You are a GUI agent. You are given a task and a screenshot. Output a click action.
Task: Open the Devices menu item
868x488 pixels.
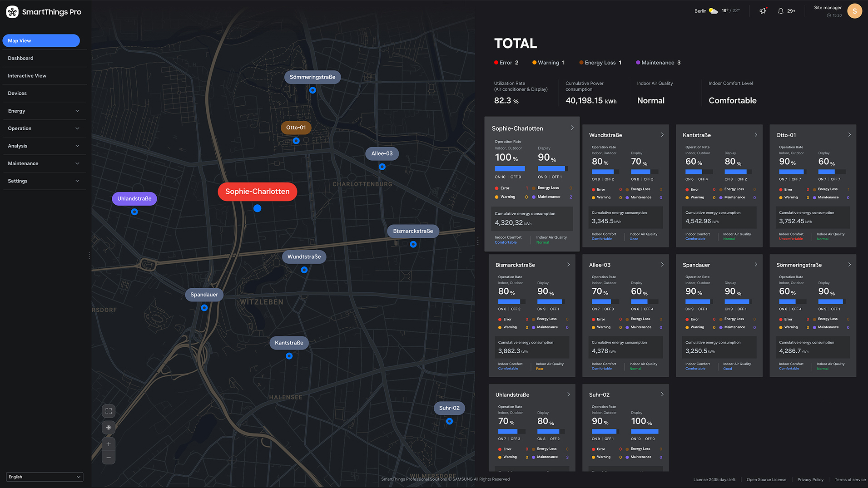(x=17, y=94)
